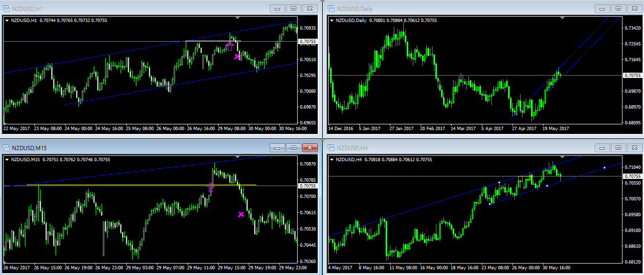This screenshot has height=275, width=644.
Task: Select the yellow horizontal line on M15 chart
Action: tap(144, 185)
